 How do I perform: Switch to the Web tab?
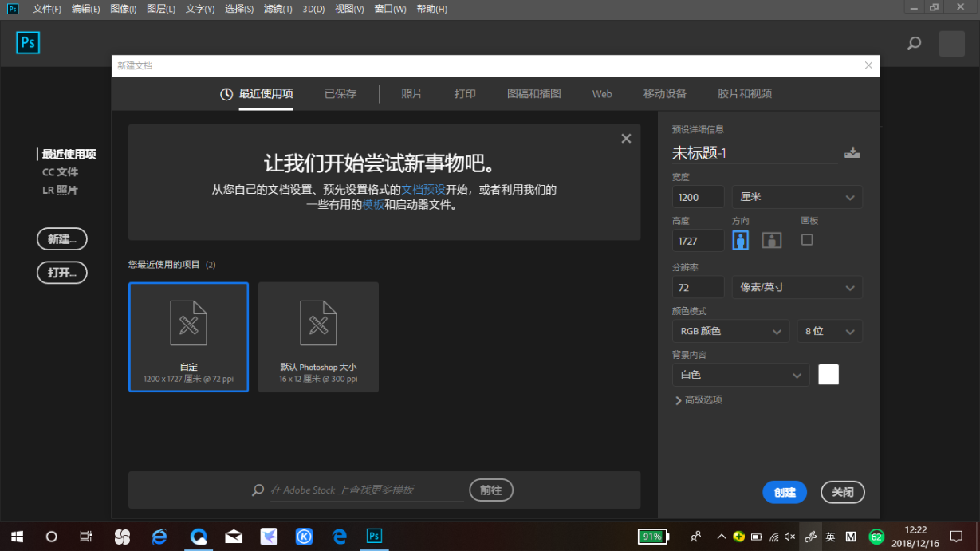[602, 94]
